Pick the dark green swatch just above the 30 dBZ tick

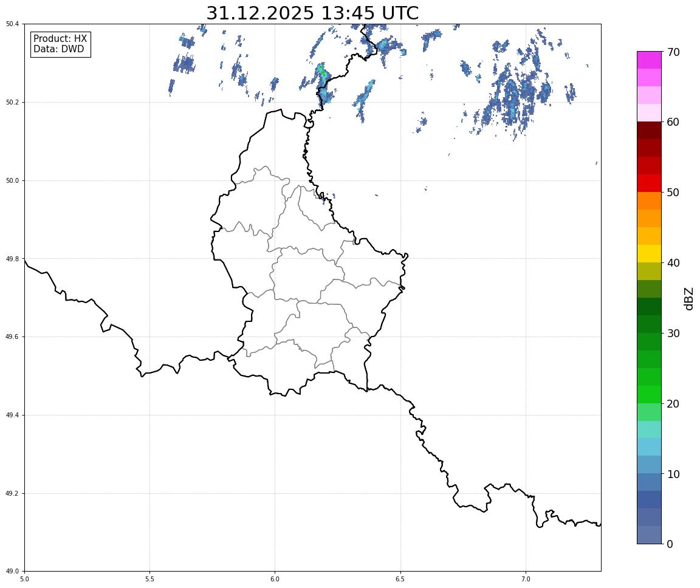649,324
